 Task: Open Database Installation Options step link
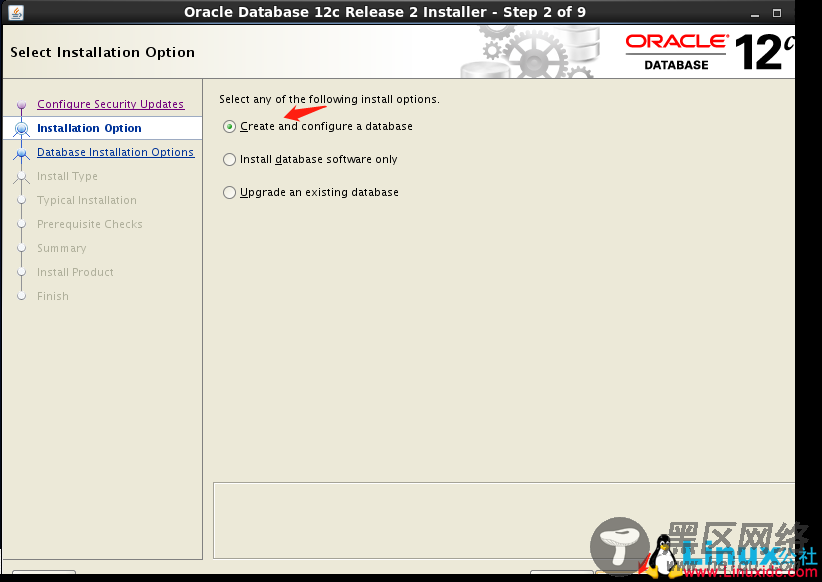point(115,152)
